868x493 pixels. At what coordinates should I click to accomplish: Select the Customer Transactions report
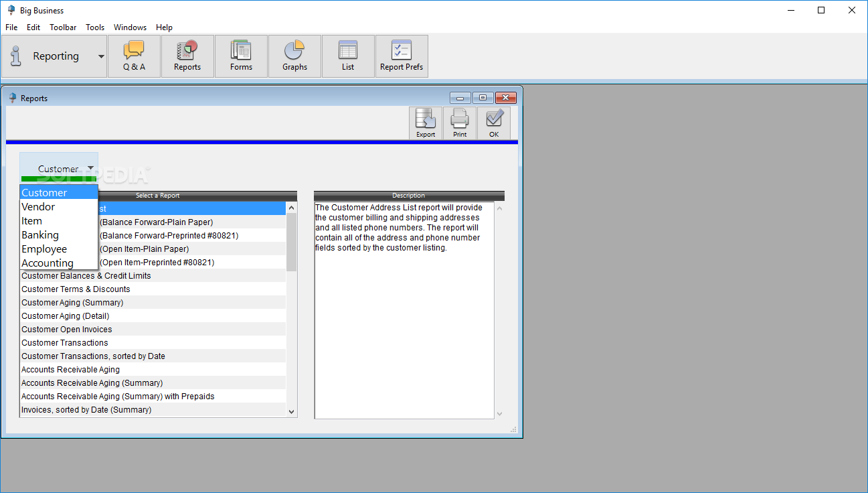coord(153,343)
